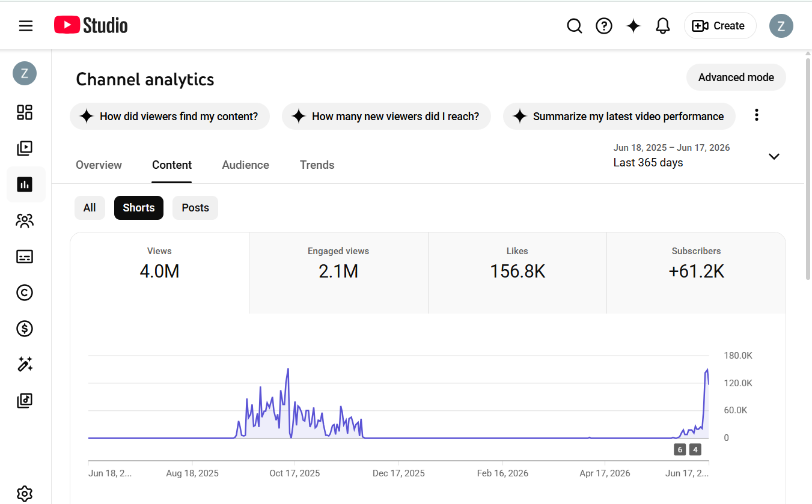Open Community sidebar people icon
This screenshot has width=812, height=504.
coord(25,220)
